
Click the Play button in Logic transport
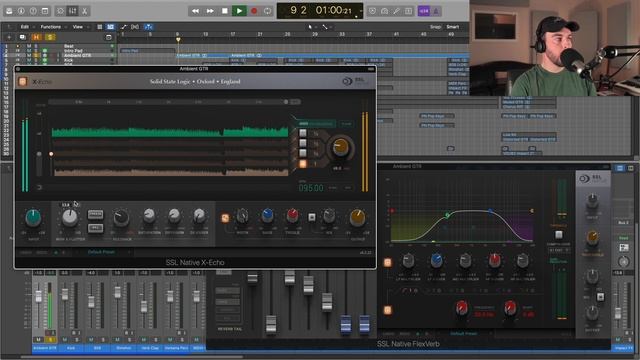(239, 11)
